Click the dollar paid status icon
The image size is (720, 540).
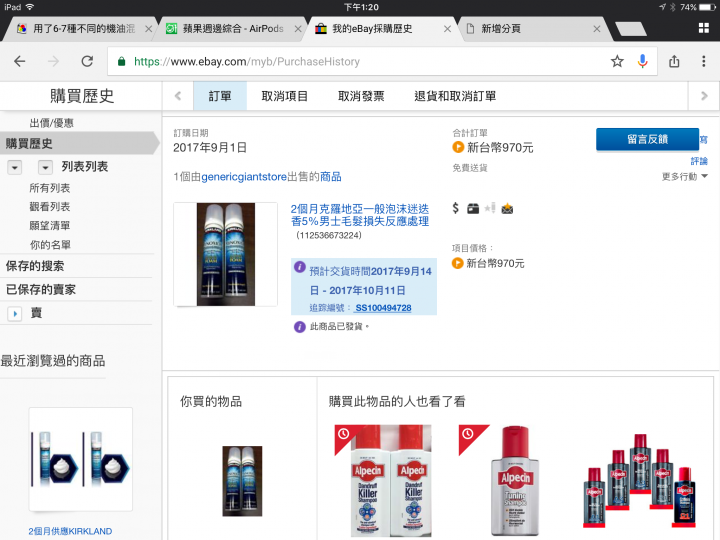point(456,208)
